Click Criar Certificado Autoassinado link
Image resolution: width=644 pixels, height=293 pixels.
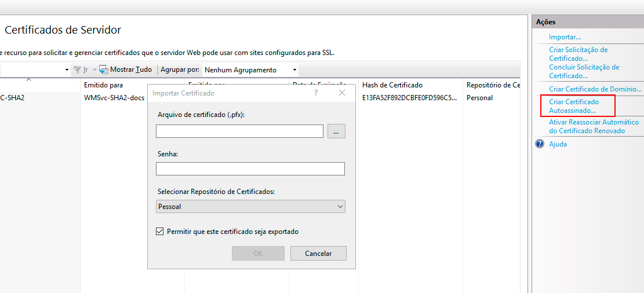tap(574, 106)
